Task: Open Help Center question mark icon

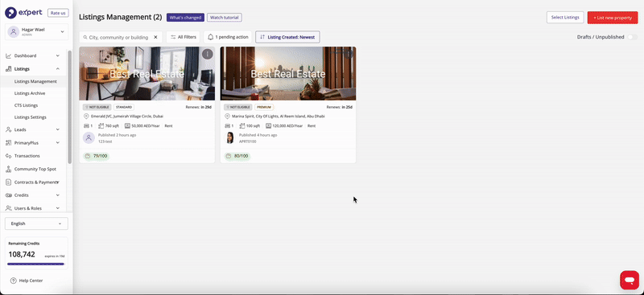Action: point(13,281)
